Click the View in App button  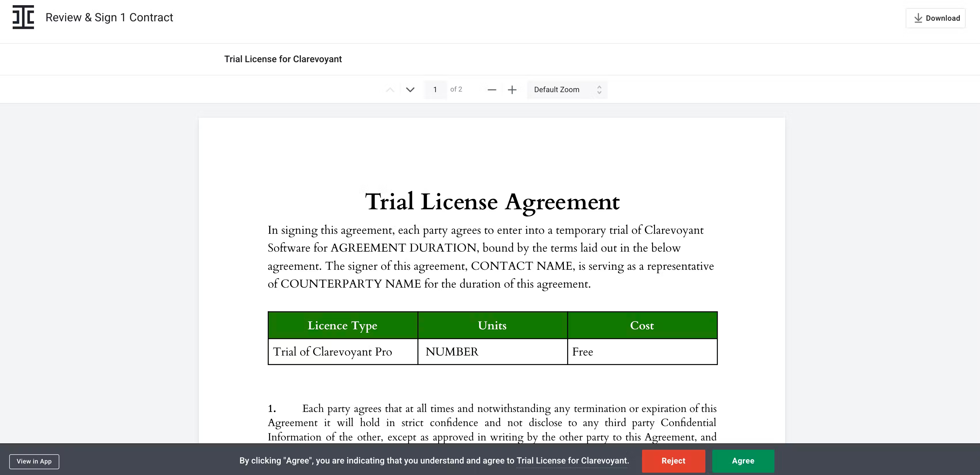34,461
